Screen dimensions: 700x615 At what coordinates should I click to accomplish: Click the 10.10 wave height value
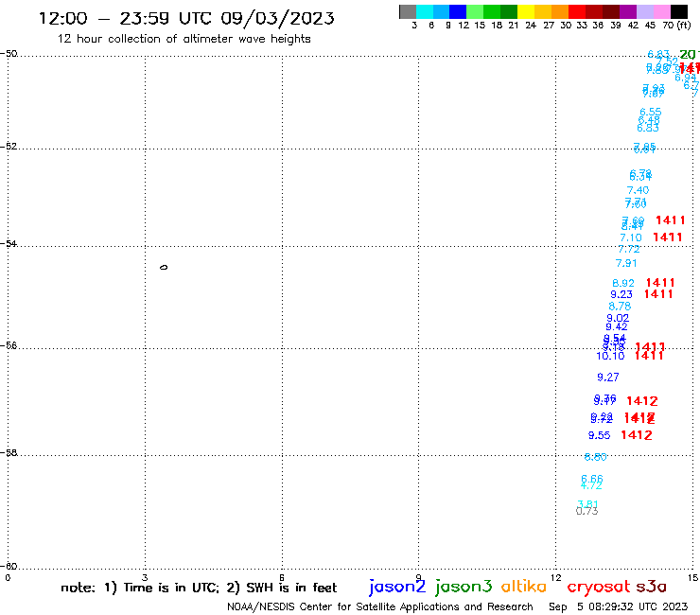point(610,356)
